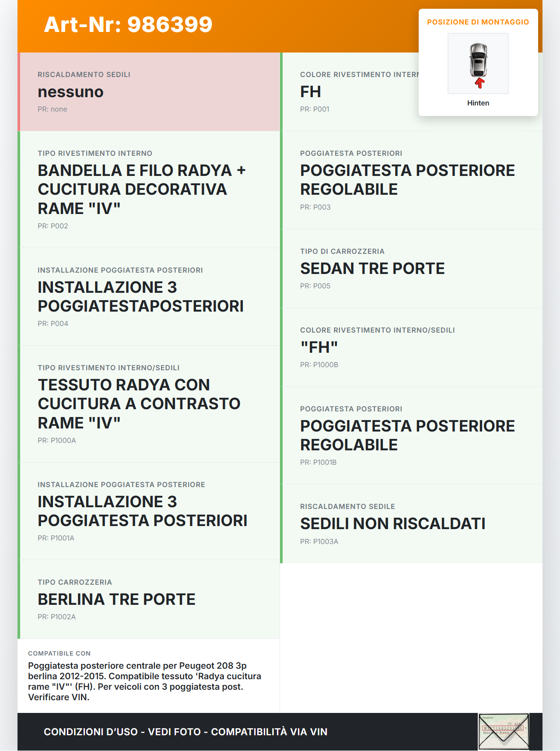The image size is (560, 751).
Task: Select the adjustable headrest card PR P1001B
Action: pyautogui.click(x=411, y=435)
